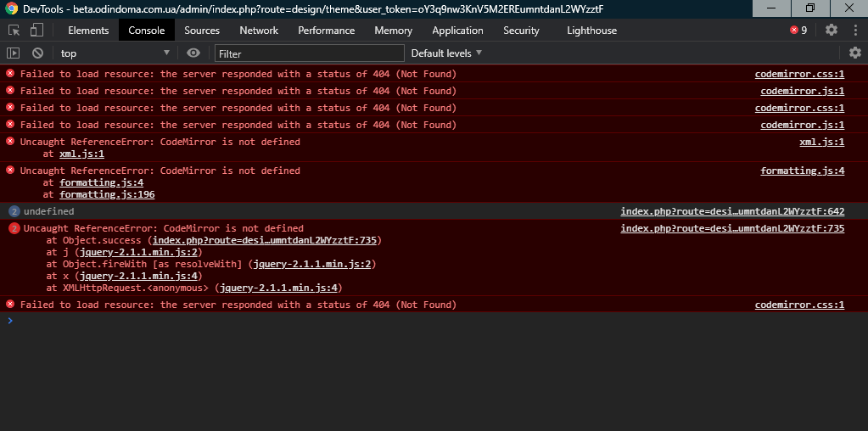Click the red error count badge

pos(798,30)
